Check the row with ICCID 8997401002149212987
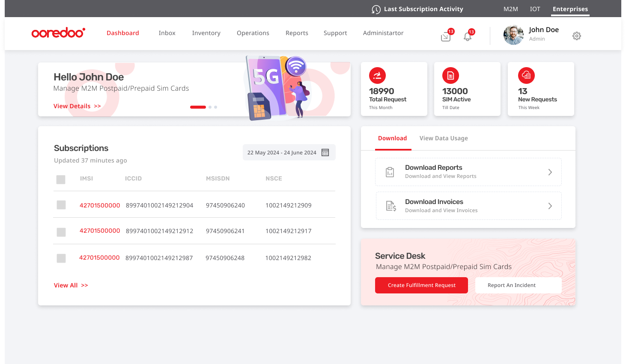Screen dimensions: 626x364 [61, 258]
